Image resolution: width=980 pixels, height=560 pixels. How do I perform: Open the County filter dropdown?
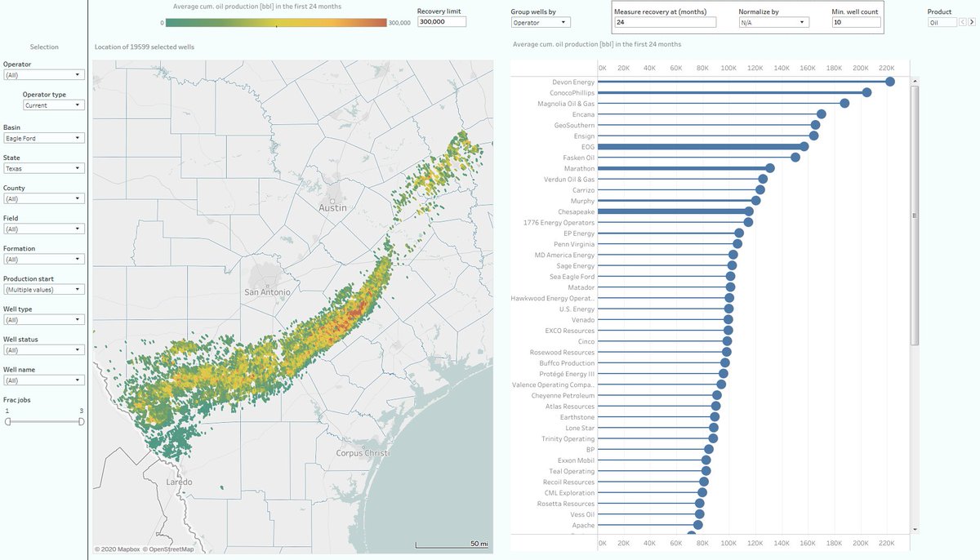click(x=44, y=198)
